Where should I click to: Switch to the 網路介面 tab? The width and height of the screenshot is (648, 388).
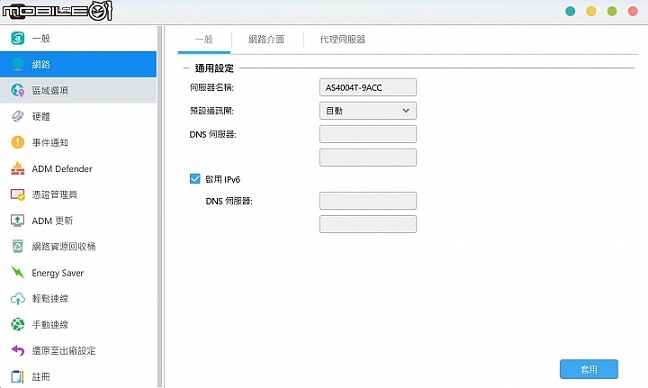(266, 39)
